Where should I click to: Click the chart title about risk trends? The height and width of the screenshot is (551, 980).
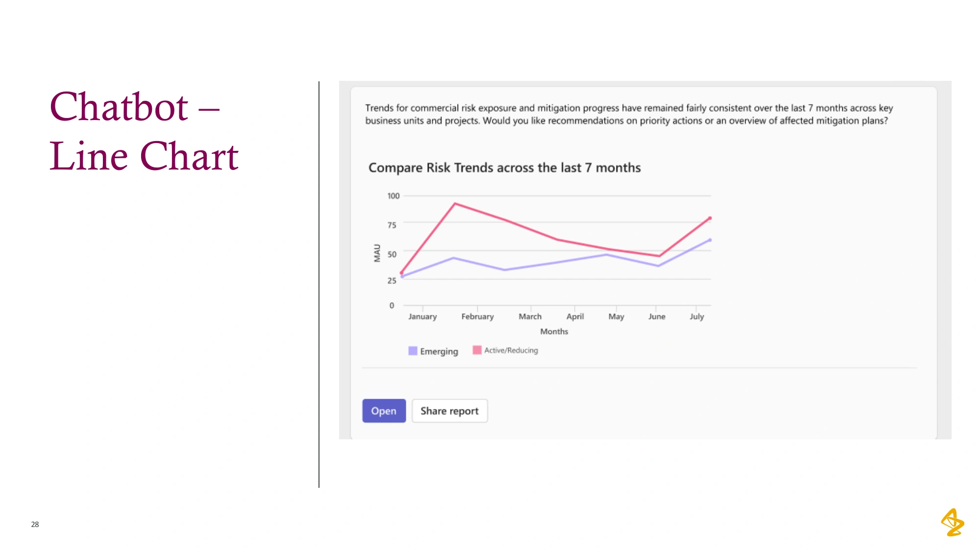pos(504,168)
